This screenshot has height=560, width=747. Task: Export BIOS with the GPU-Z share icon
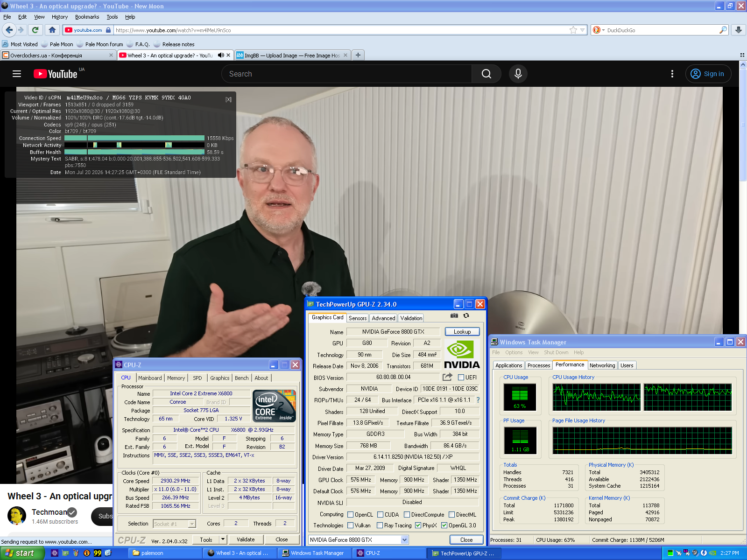pyautogui.click(x=448, y=377)
